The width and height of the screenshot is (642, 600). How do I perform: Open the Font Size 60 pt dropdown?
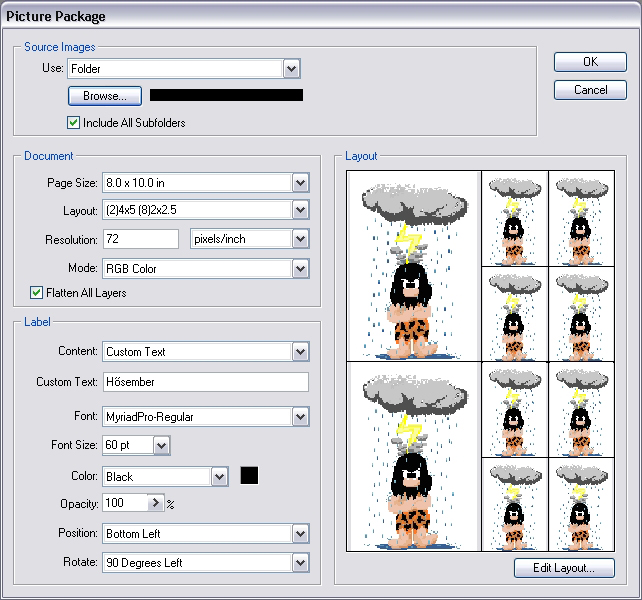[x=161, y=445]
